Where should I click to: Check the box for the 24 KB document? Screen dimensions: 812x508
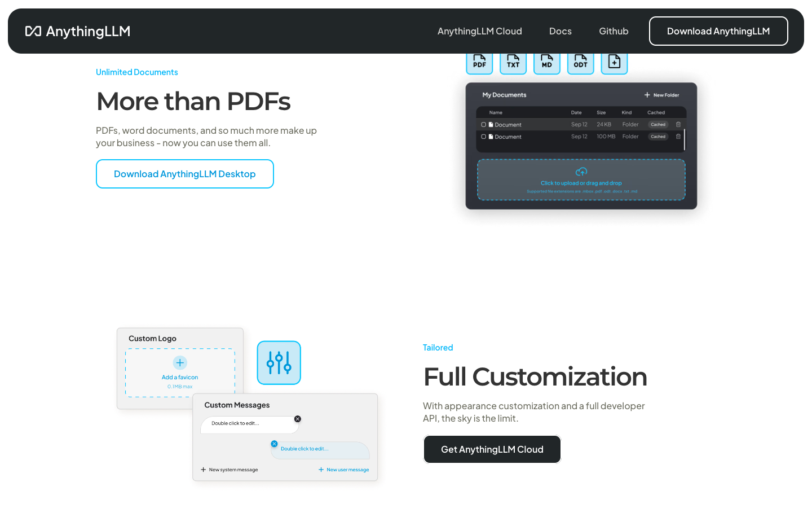[x=483, y=125]
